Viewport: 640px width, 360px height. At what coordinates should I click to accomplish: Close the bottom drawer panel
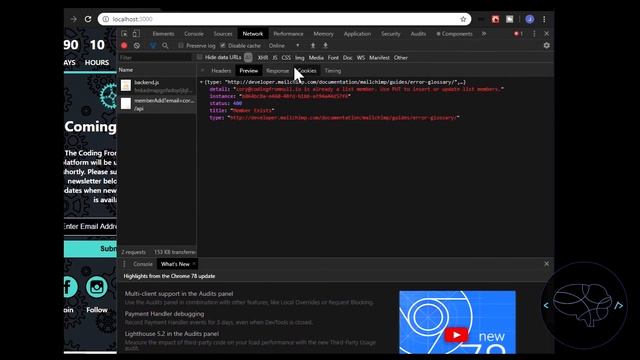(x=547, y=264)
